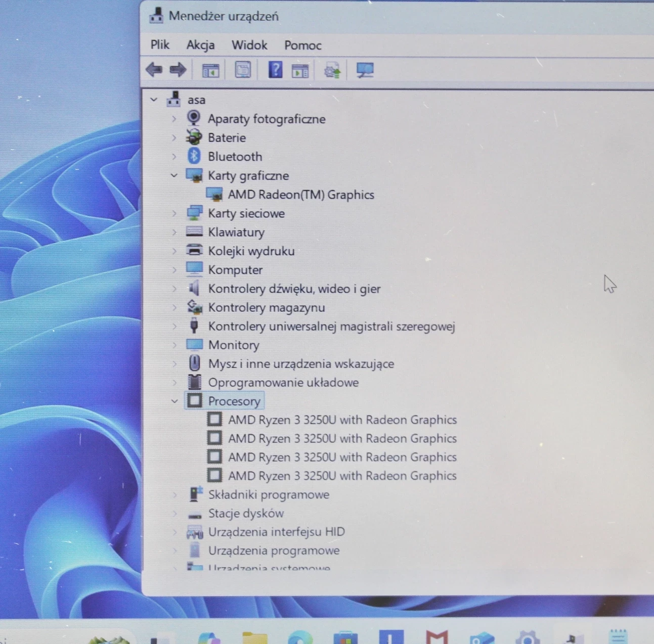Open the Properties toolbar icon
Screen dimensions: 654x644
243,70
